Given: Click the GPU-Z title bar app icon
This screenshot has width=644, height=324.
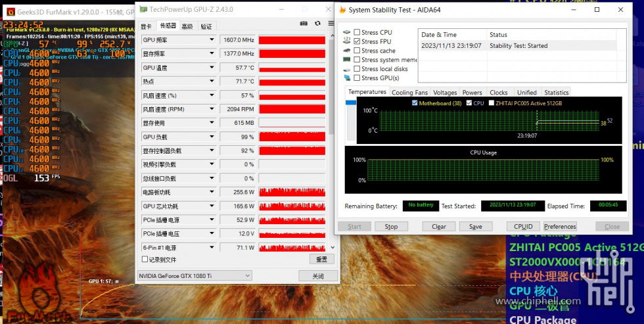Looking at the screenshot, I should [x=143, y=9].
